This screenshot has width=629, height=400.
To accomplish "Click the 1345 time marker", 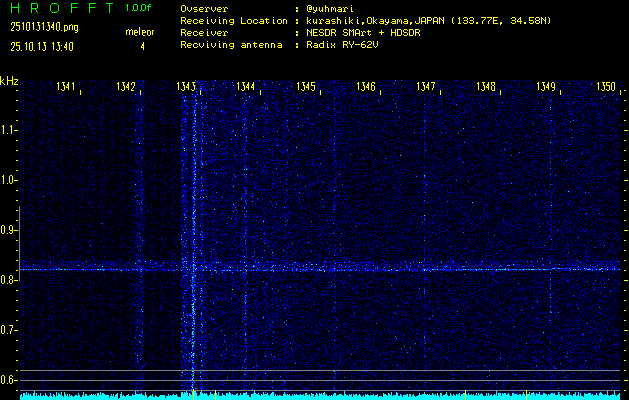I will [x=307, y=87].
